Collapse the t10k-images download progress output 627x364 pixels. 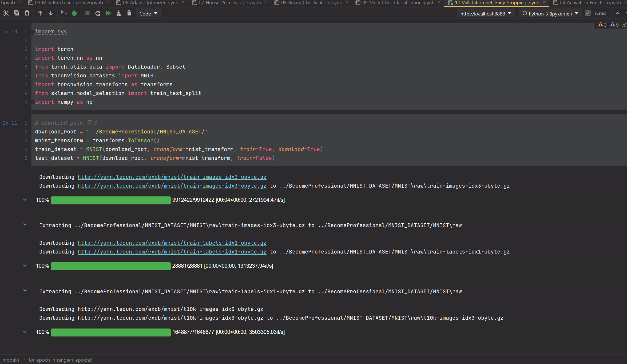coord(25,332)
